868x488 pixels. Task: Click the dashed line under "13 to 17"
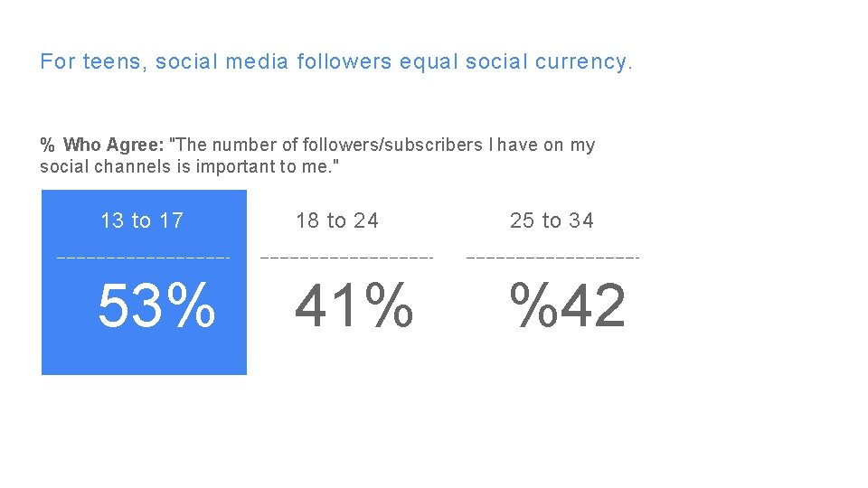[x=144, y=258]
